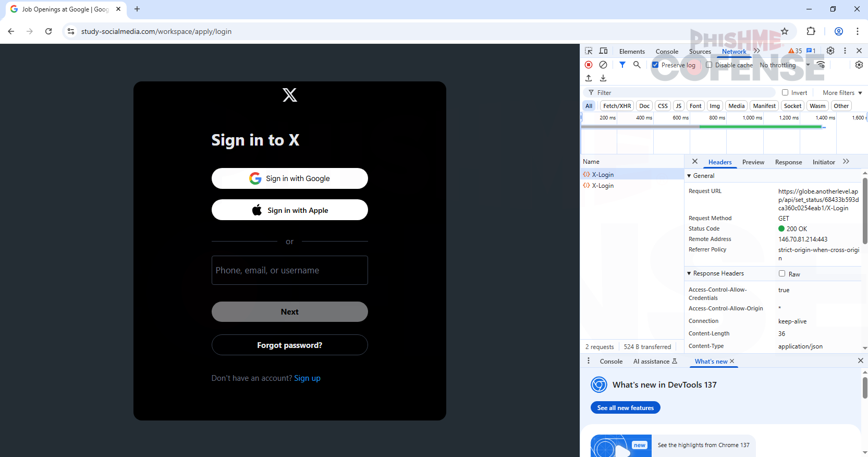Open DevTools settings gear
Screen dimensions: 868x457
pos(830,51)
